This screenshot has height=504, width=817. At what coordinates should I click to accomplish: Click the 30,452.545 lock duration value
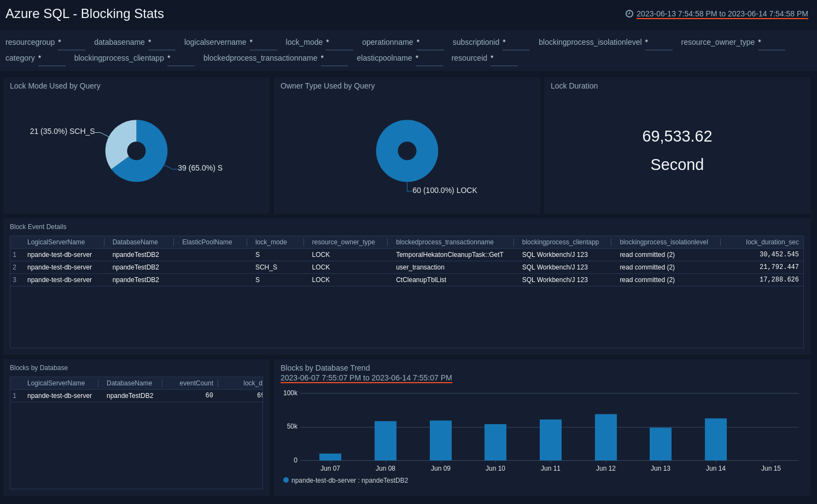(x=779, y=255)
